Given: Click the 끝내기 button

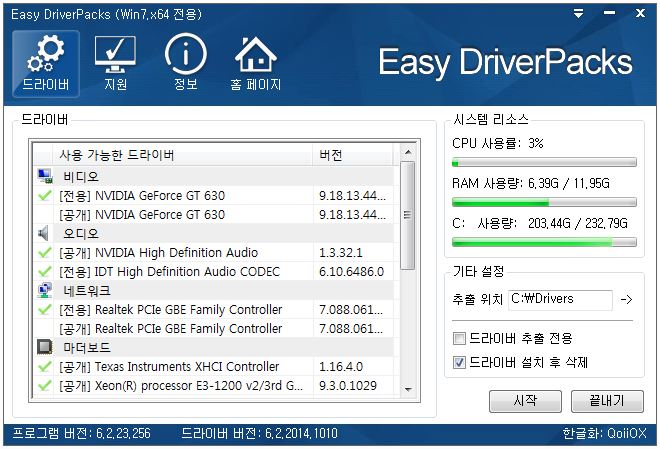Looking at the screenshot, I should point(607,401).
